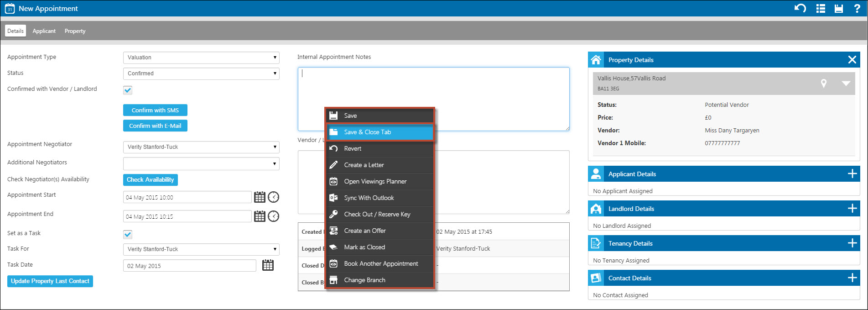Screen dimensions: 868x310
Task: Close the Property Details panel
Action: 852,60
